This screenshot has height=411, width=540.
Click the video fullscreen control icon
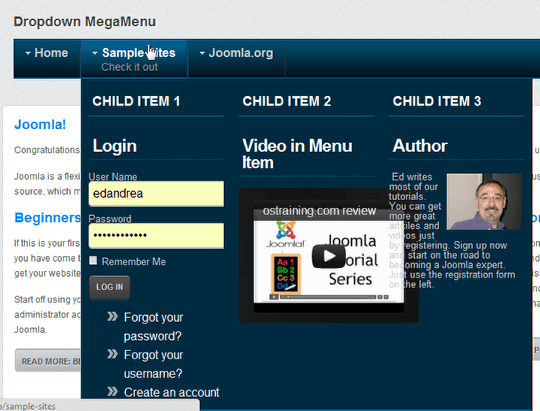pos(386,297)
